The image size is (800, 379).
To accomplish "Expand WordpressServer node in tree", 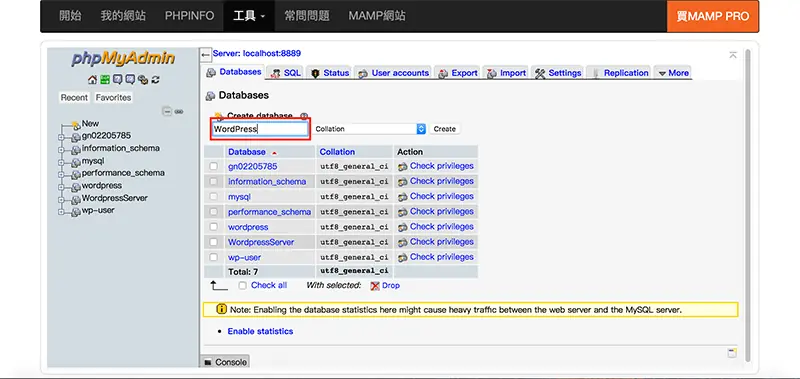I will click(x=61, y=199).
